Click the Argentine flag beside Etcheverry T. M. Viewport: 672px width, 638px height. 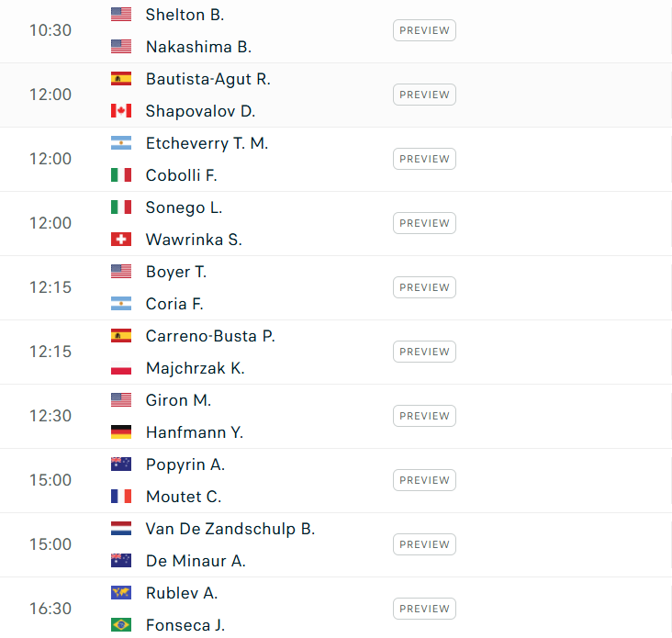(x=121, y=143)
